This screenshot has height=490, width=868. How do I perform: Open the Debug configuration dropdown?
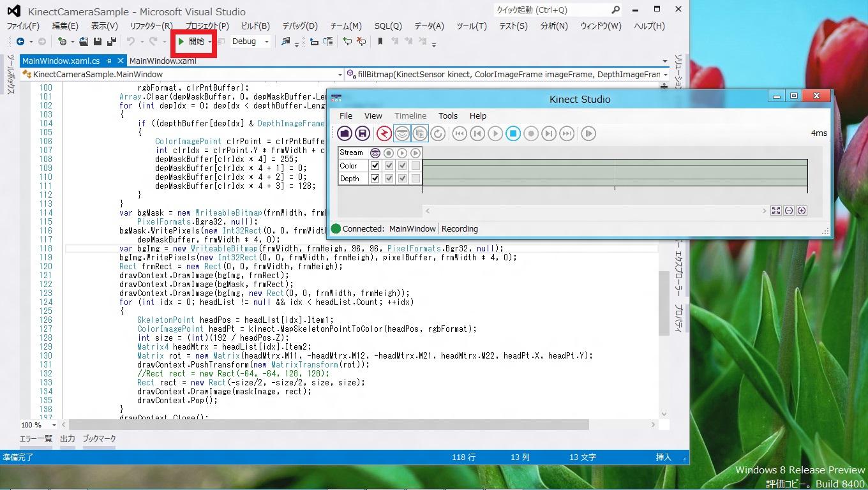point(266,41)
